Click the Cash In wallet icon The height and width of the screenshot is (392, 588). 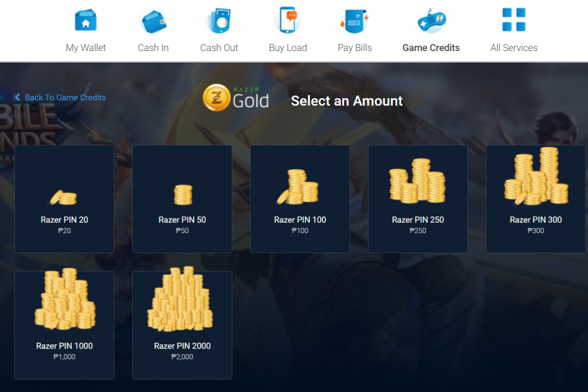(153, 21)
